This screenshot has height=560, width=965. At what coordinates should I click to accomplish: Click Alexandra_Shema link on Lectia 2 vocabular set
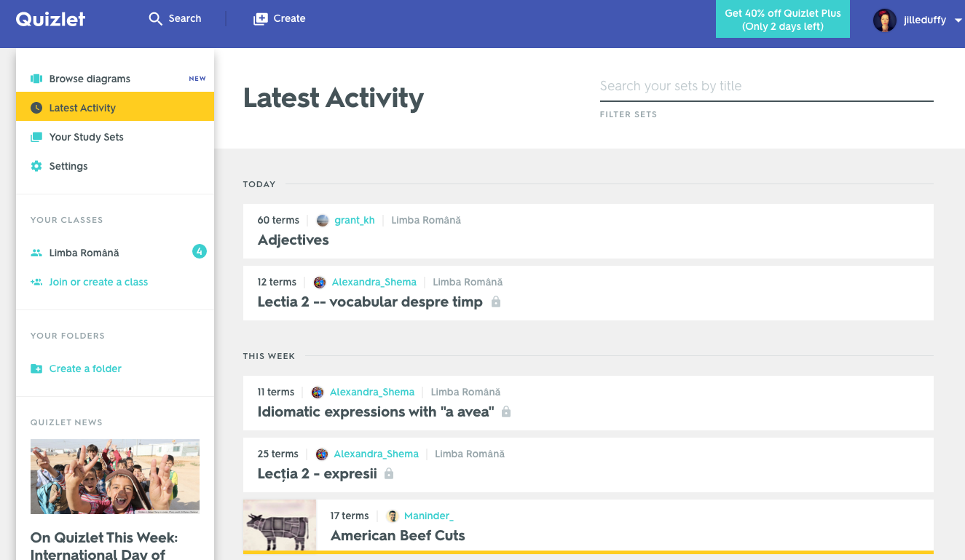click(374, 283)
